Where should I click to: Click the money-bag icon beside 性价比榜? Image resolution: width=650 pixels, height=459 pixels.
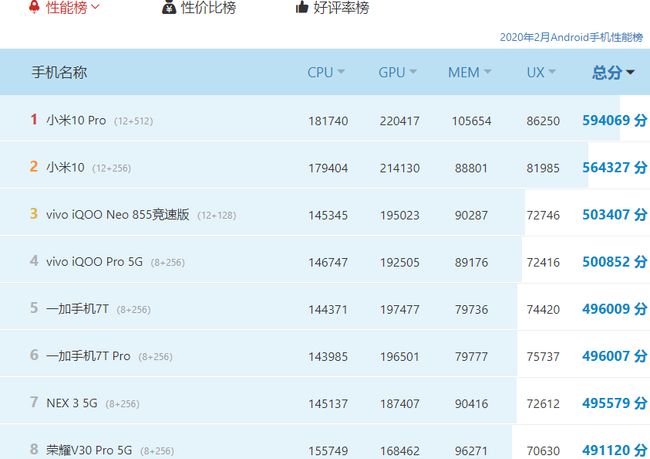coord(169,7)
